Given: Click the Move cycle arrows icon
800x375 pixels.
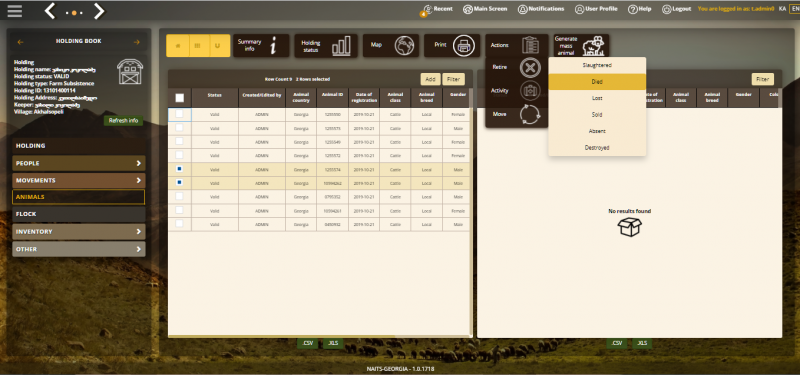Looking at the screenshot, I should (530, 114).
